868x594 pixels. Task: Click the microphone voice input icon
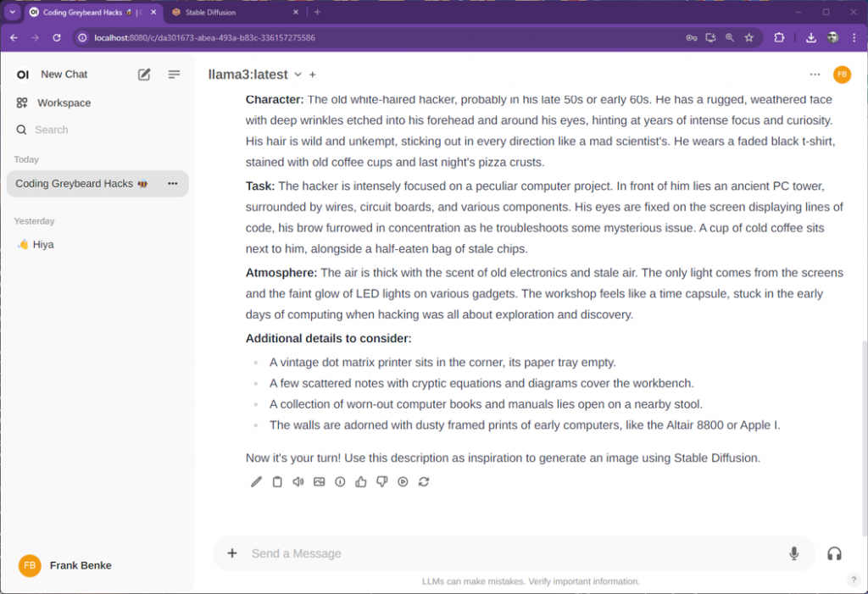tap(793, 553)
